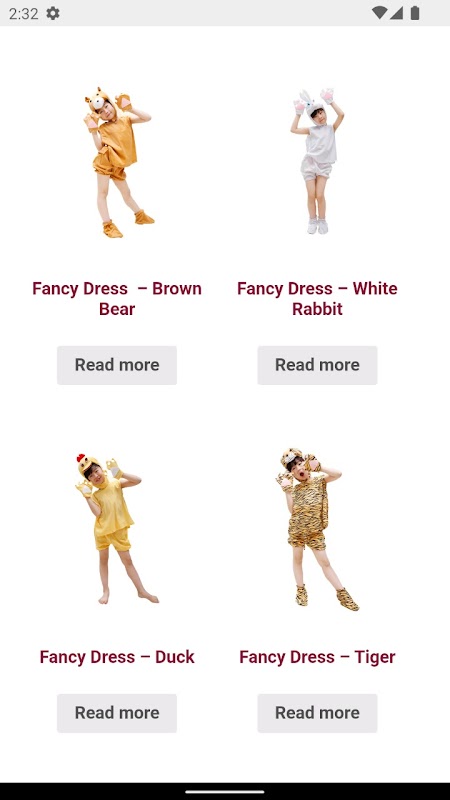Tap the settings gear icon in status bar
450x800 pixels.
pyautogui.click(x=53, y=13)
